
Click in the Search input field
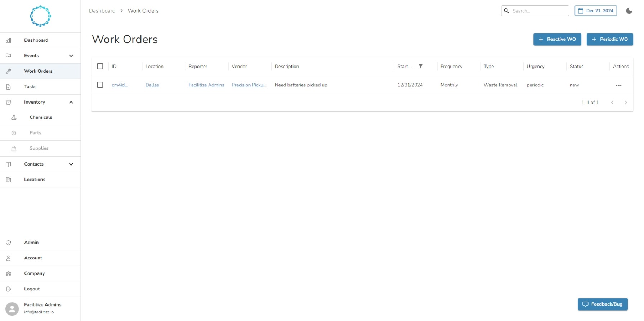coord(539,11)
